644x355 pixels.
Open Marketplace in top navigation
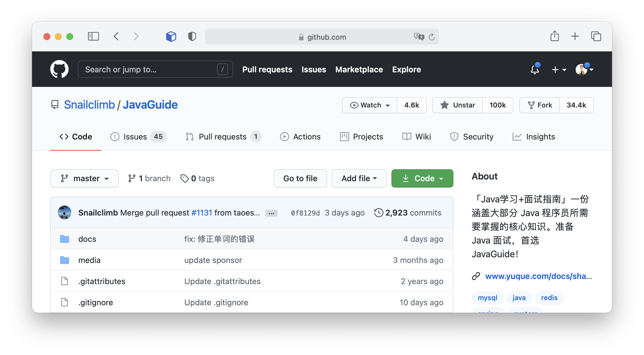(x=359, y=69)
